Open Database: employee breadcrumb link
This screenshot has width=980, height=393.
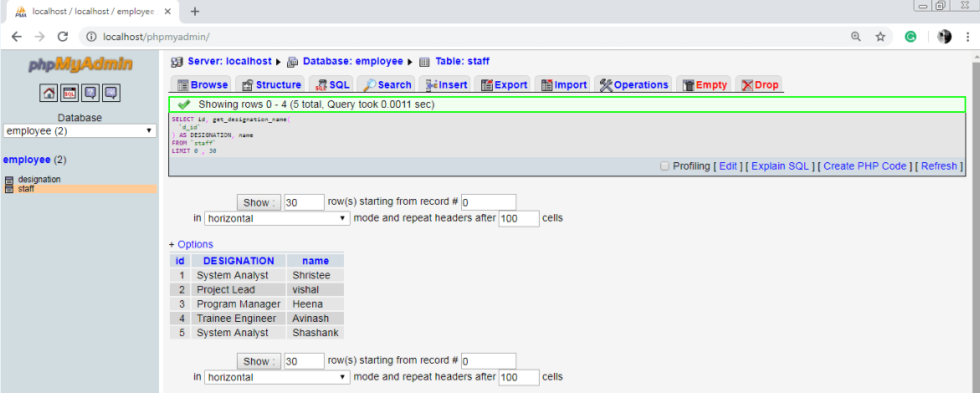click(x=352, y=61)
